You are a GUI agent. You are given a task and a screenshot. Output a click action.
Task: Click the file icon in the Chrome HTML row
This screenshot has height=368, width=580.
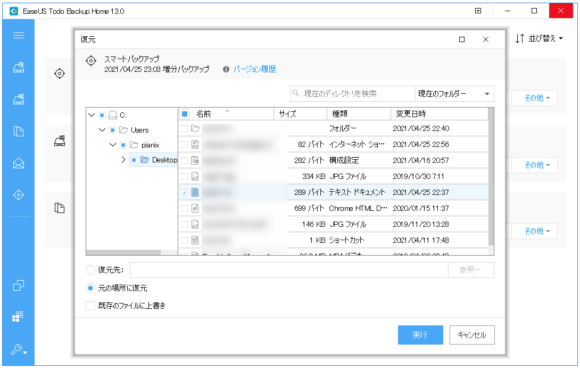click(x=195, y=208)
